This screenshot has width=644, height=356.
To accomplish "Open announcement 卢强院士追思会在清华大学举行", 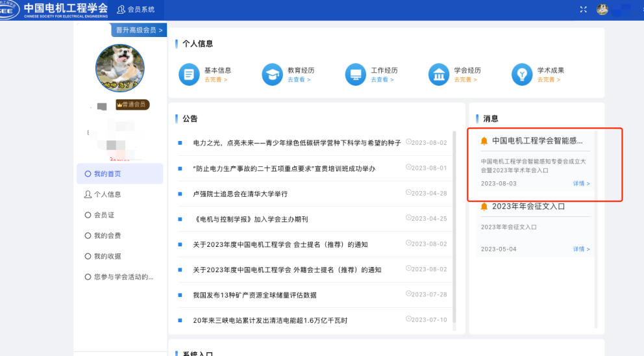I will 240,194.
